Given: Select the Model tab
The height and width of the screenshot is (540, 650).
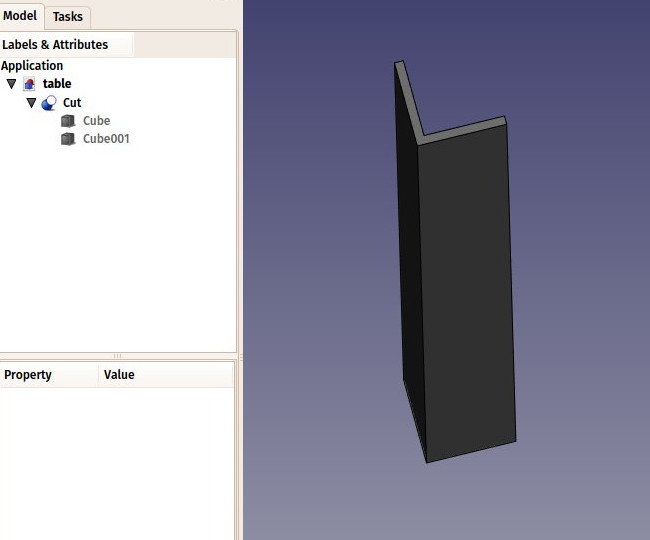Looking at the screenshot, I should point(20,16).
